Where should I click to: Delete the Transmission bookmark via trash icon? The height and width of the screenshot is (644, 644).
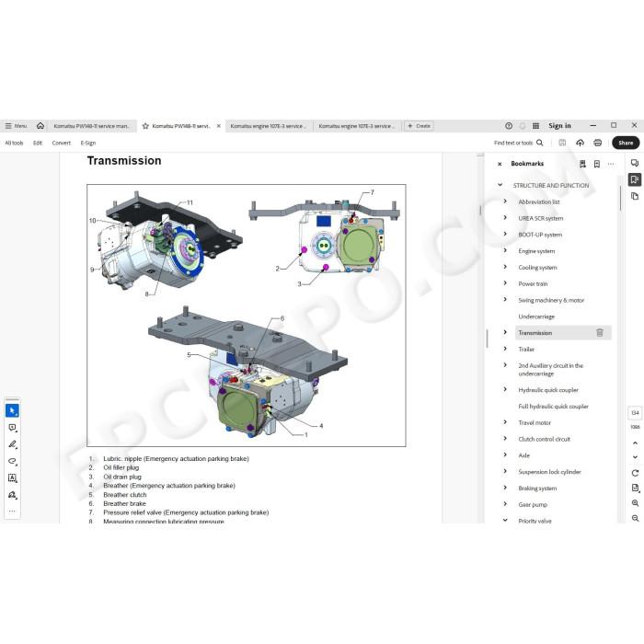[600, 333]
